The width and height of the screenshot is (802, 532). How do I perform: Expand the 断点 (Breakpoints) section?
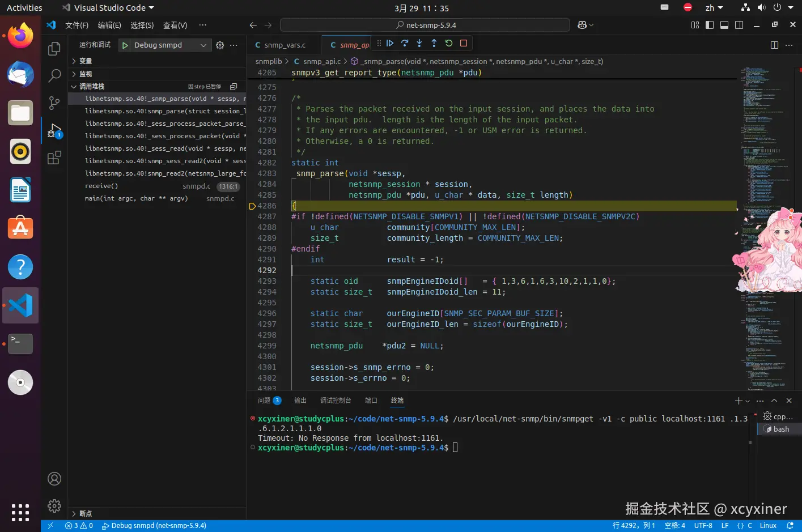click(85, 513)
